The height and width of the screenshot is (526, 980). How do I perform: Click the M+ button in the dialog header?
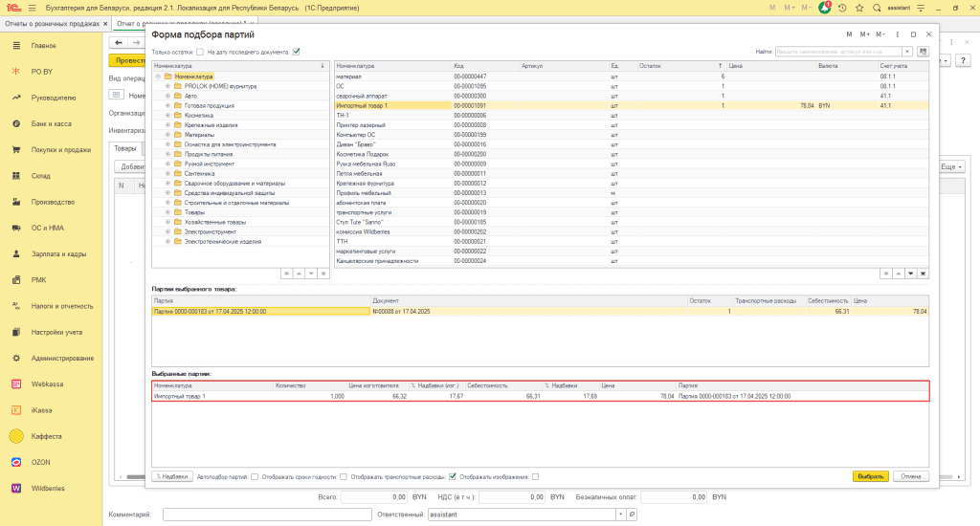pyautogui.click(x=865, y=34)
